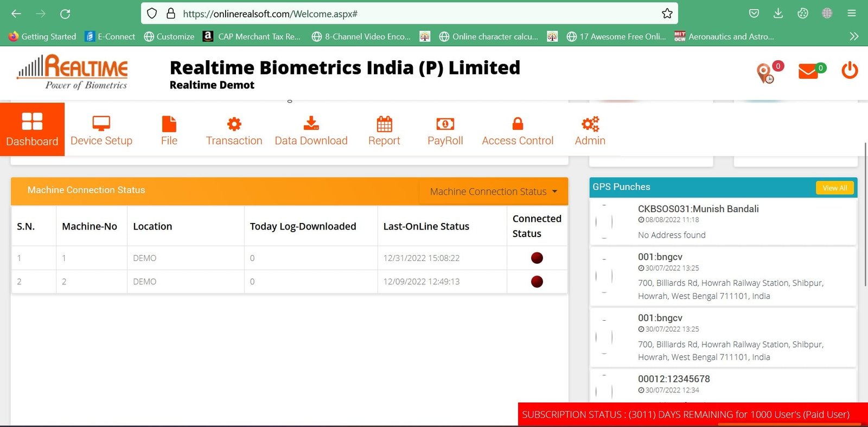Open the Pocket save icon
The width and height of the screenshot is (868, 427).
[x=754, y=14]
